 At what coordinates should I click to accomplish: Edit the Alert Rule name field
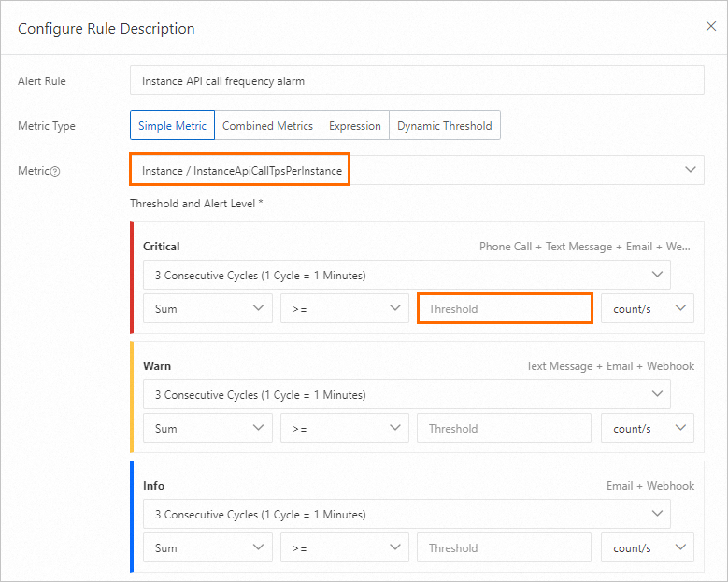[416, 81]
